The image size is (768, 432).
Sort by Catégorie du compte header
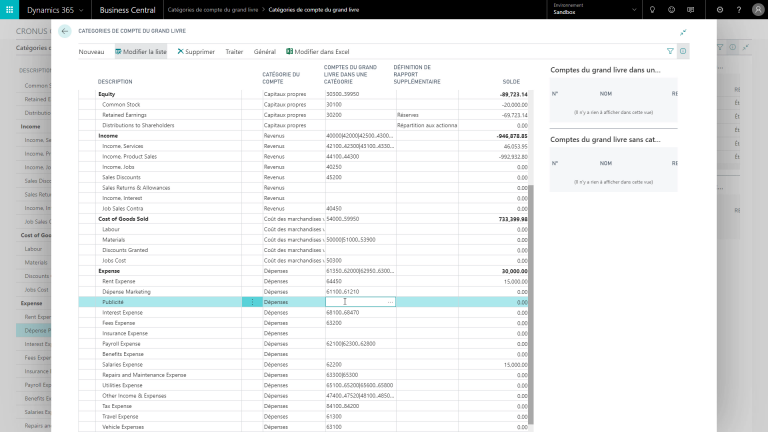coord(281,78)
